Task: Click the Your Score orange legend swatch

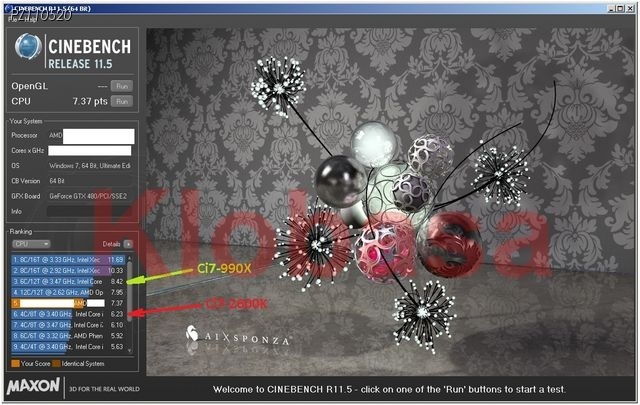Action: [x=16, y=364]
